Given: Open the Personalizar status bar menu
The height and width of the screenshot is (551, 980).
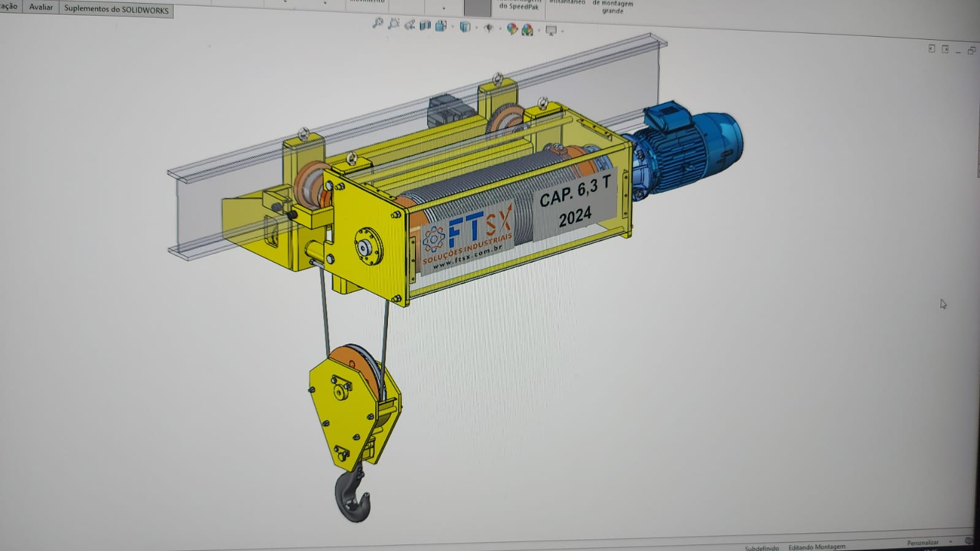Looking at the screenshot, I should [x=923, y=542].
